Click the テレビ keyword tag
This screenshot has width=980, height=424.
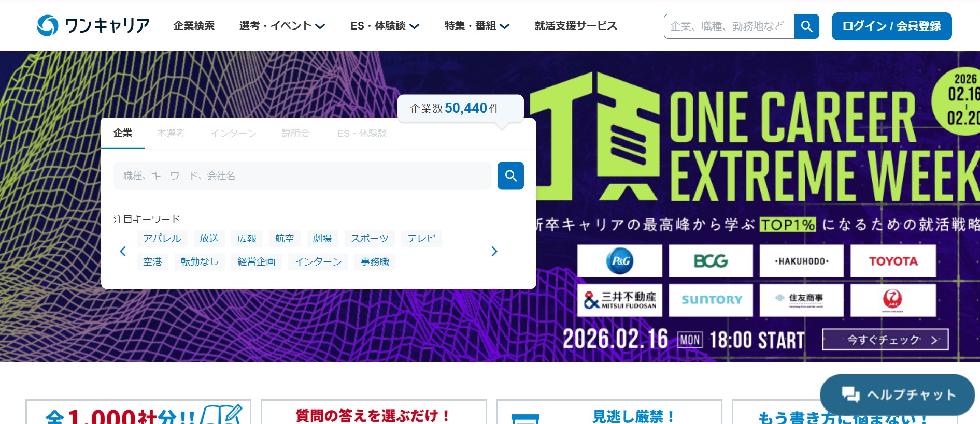click(421, 239)
